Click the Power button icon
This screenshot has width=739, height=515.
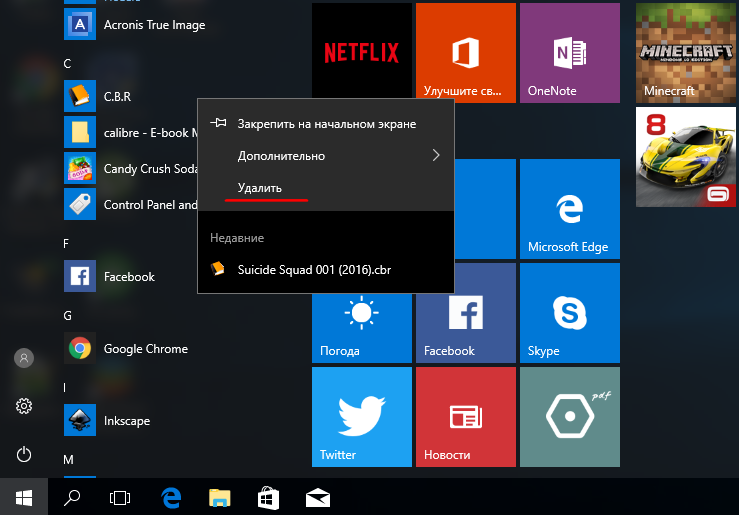click(24, 454)
